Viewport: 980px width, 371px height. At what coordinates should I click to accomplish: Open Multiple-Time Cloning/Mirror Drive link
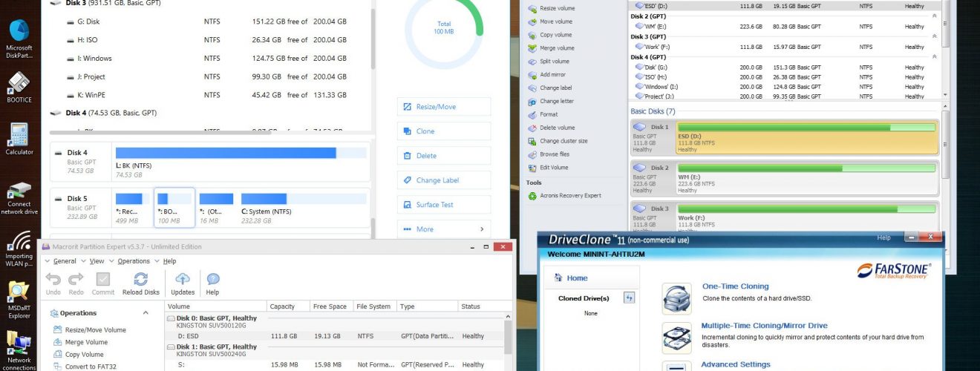tap(764, 326)
